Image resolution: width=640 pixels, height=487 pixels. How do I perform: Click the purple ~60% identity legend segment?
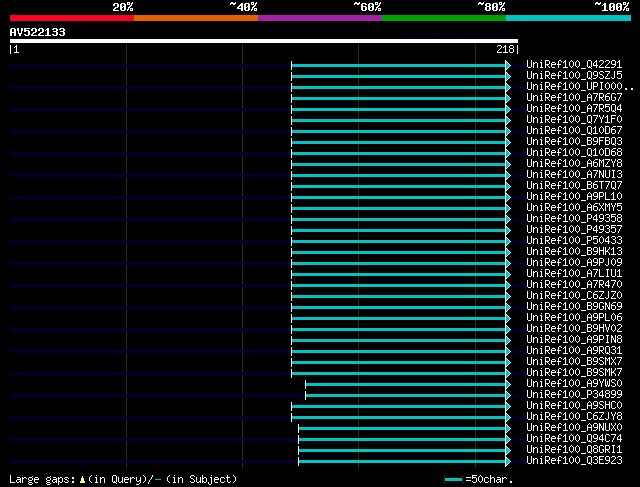coord(320,18)
